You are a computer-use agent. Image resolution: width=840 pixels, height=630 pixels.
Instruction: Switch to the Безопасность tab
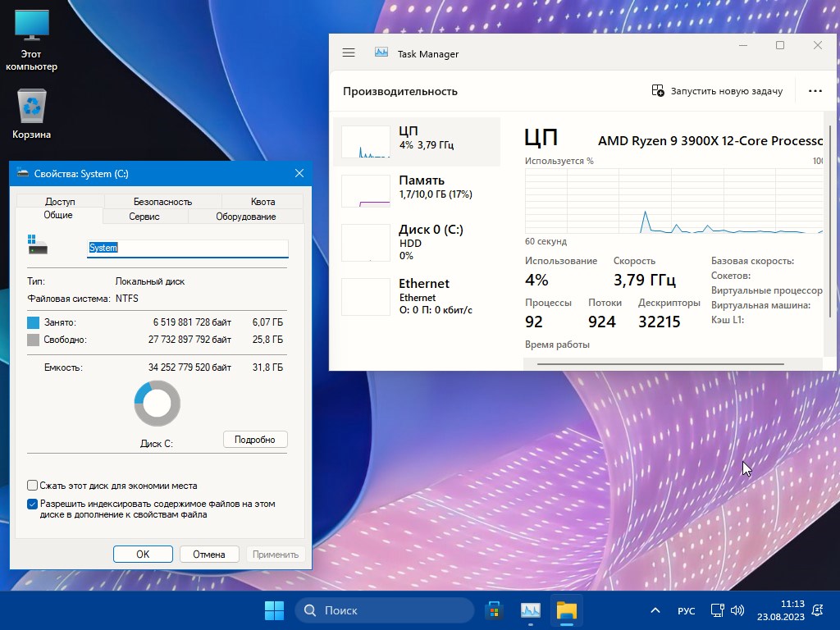coord(162,202)
